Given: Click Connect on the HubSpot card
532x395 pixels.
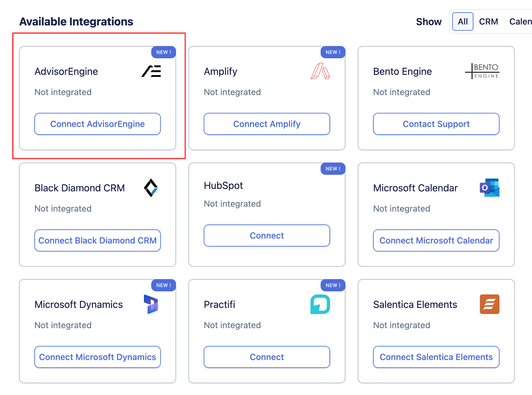Looking at the screenshot, I should (267, 236).
